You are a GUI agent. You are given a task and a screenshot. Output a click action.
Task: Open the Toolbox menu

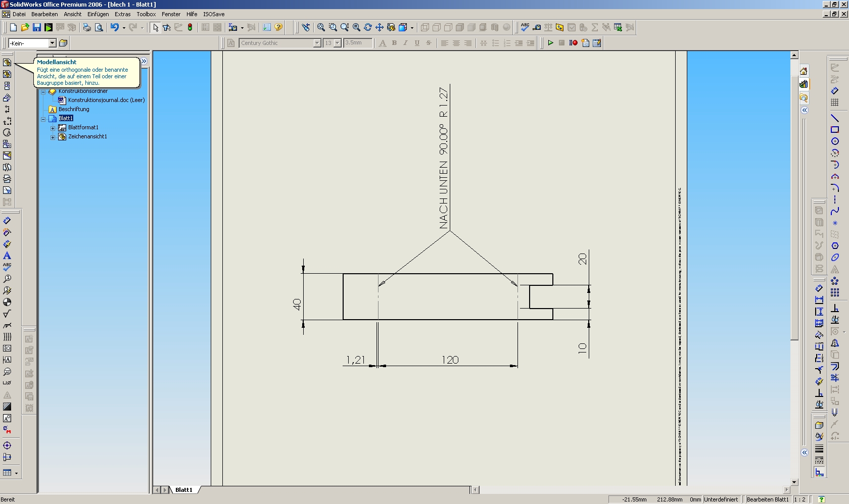(146, 14)
